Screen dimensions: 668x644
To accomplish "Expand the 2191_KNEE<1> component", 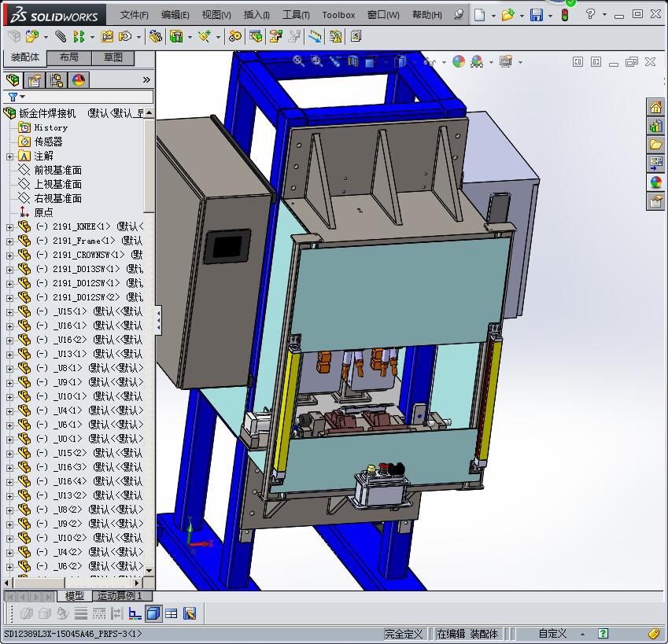I will pos(9,227).
